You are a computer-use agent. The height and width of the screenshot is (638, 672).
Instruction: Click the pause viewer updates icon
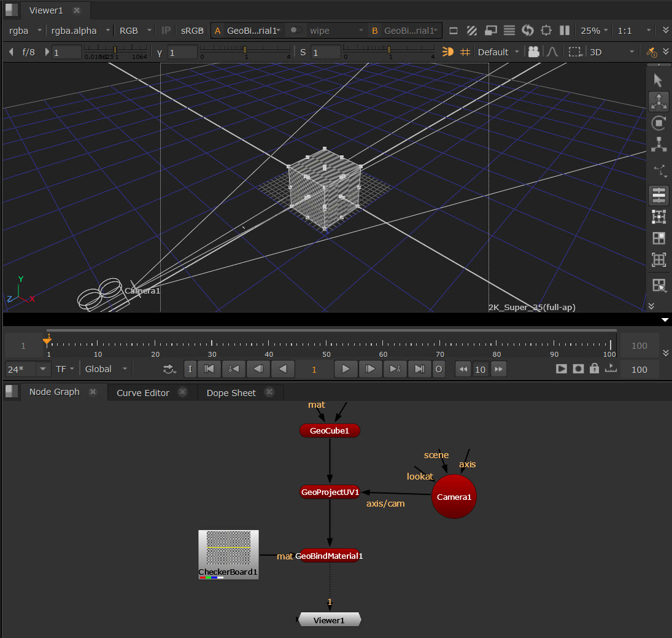[x=565, y=30]
